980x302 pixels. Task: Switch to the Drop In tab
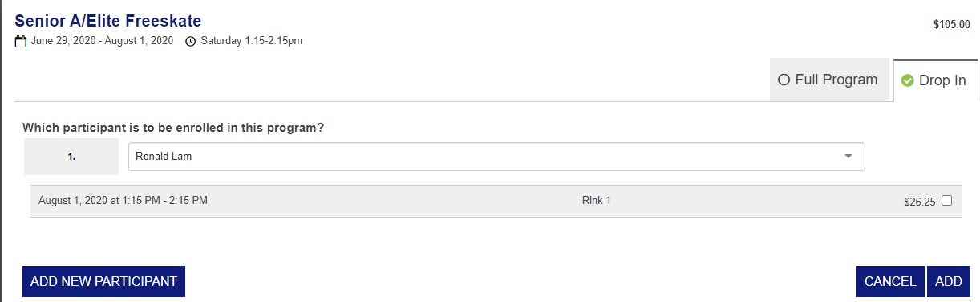coord(933,80)
